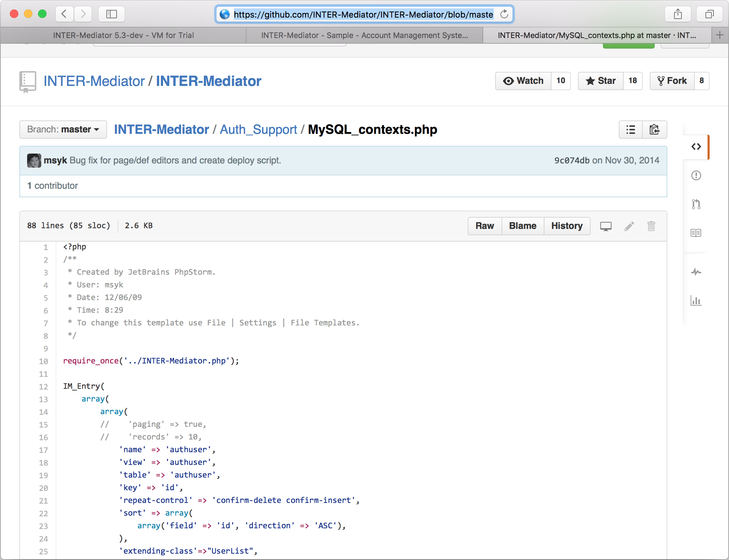Open the Safari share button
The image size is (729, 560).
tap(678, 14)
